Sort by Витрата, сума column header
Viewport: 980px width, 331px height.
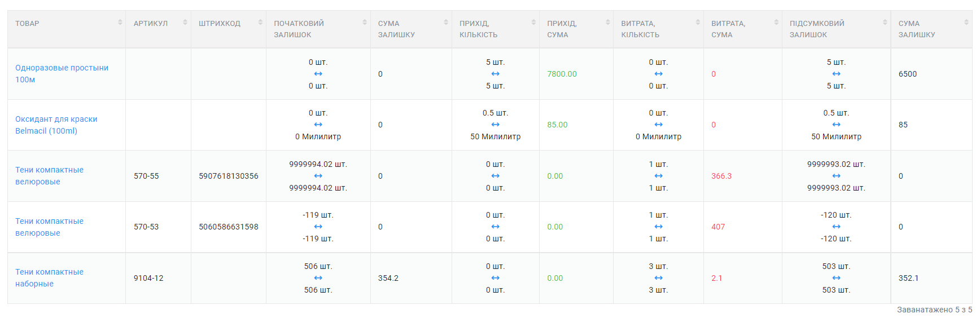(x=776, y=23)
